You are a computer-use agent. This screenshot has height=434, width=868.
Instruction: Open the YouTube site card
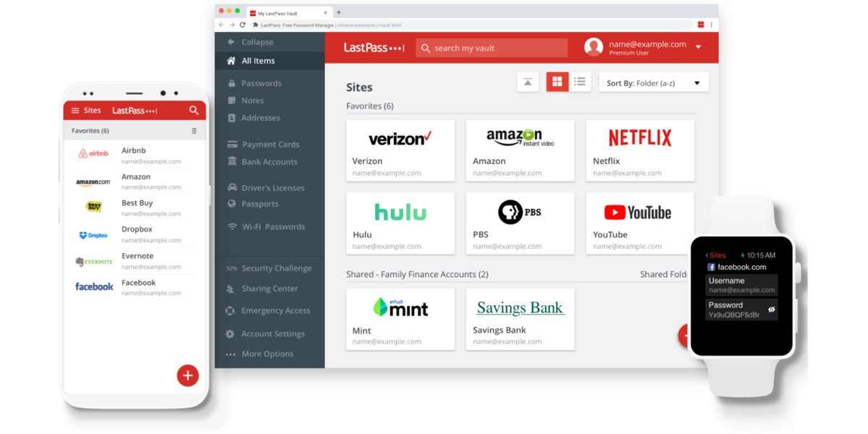pos(640,224)
